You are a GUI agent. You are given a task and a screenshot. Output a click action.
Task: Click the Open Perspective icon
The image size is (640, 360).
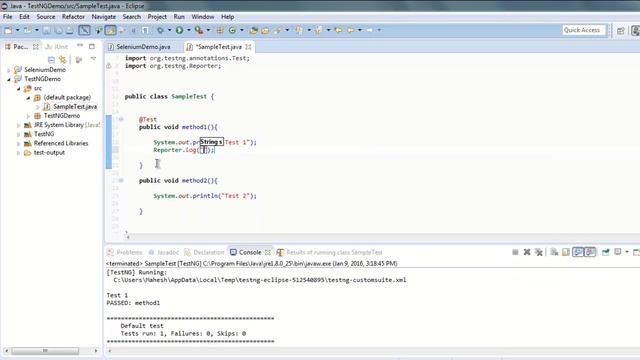pyautogui.click(x=621, y=30)
